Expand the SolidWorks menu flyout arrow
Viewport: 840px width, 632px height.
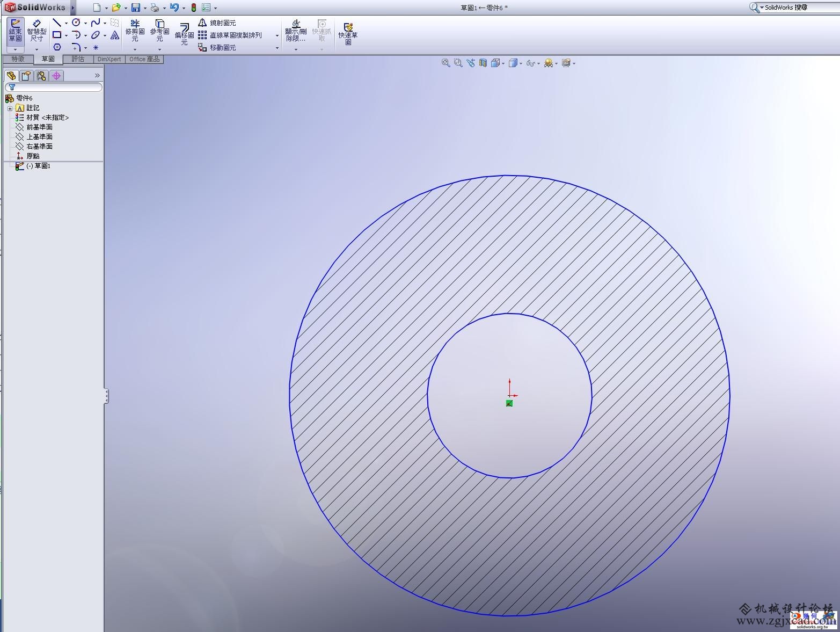(73, 8)
